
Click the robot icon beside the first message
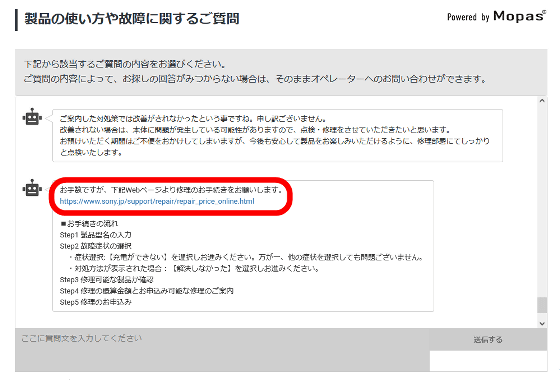(x=32, y=117)
